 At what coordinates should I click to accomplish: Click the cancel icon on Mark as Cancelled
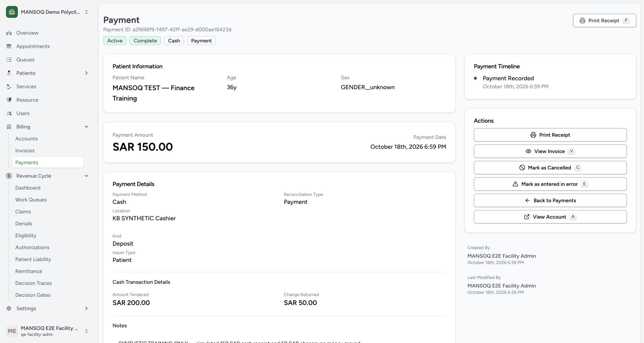(522, 168)
